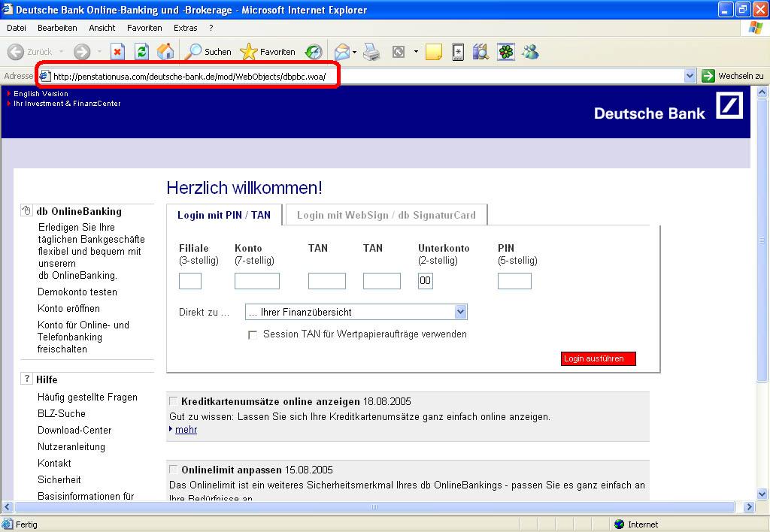This screenshot has width=770, height=532.
Task: Open the Favoriten menu in menu bar
Action: pos(144,28)
